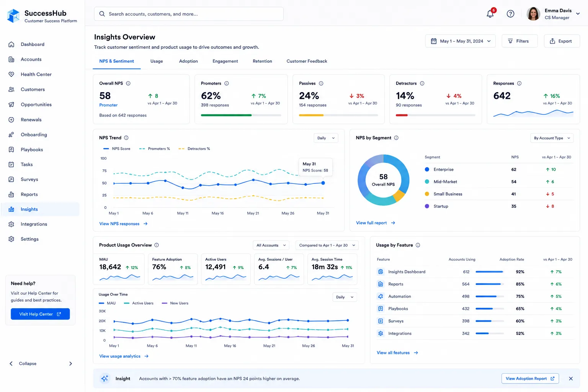
Task: Toggle Active Users legend series
Action: point(139,303)
